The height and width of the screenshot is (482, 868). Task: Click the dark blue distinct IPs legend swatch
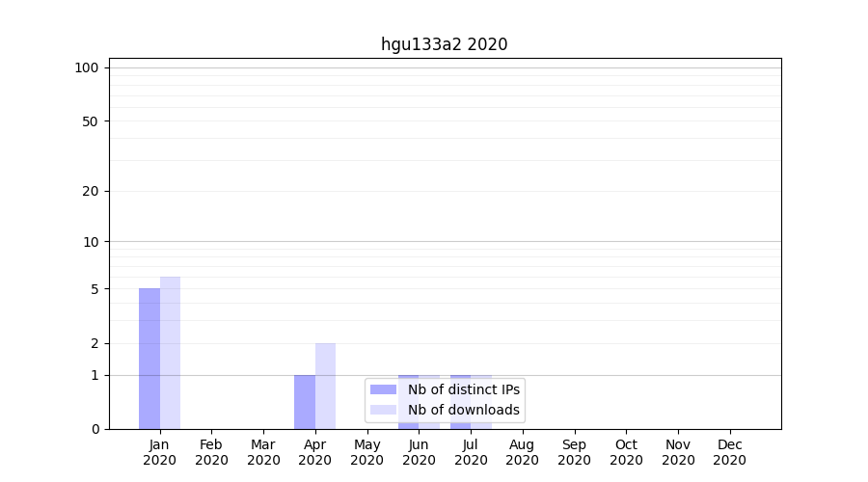pyautogui.click(x=383, y=389)
